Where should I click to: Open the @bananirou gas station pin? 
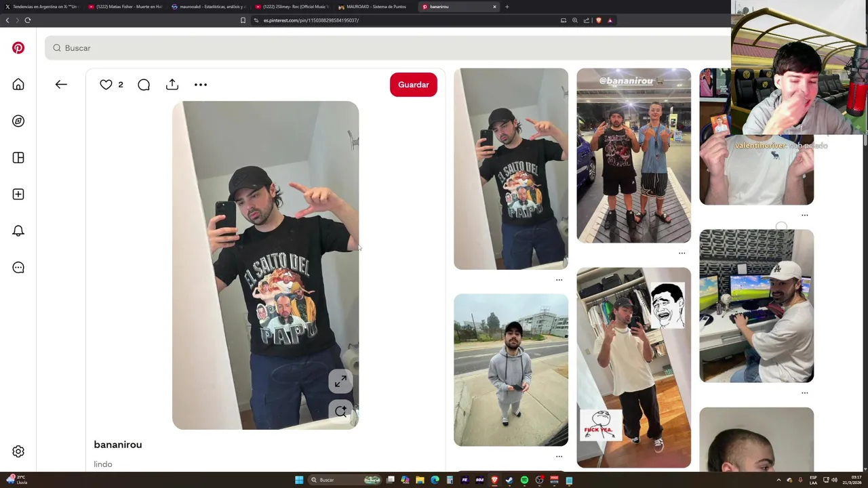(633, 155)
